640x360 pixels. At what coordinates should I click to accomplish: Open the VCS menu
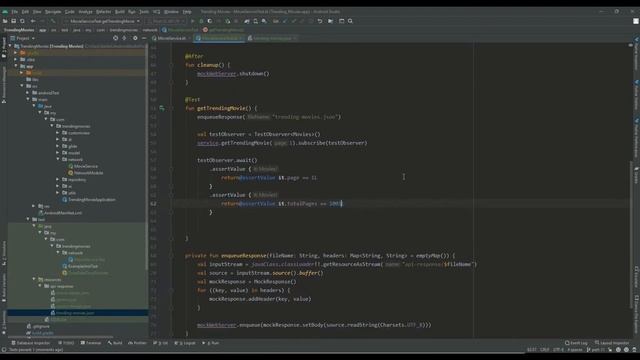coord(157,12)
